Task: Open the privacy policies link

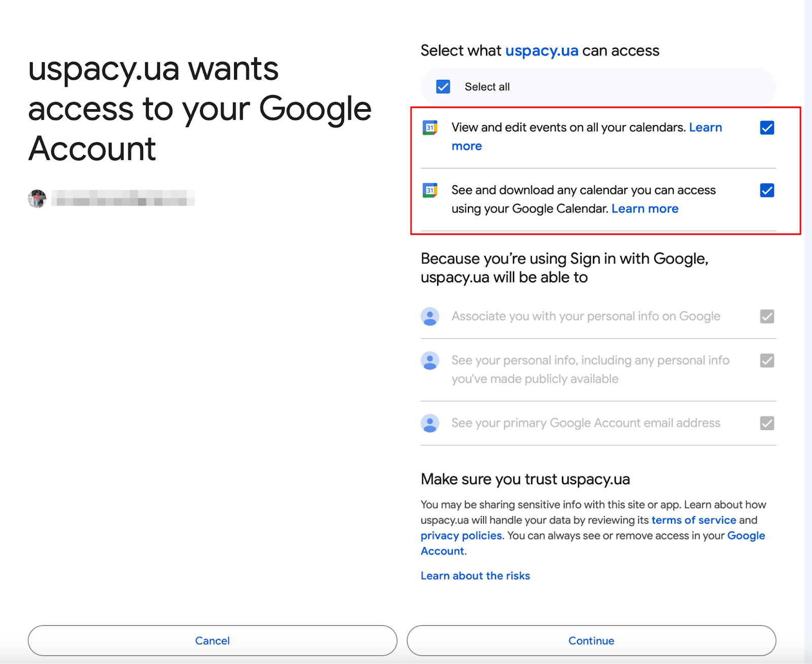Action: [x=461, y=536]
